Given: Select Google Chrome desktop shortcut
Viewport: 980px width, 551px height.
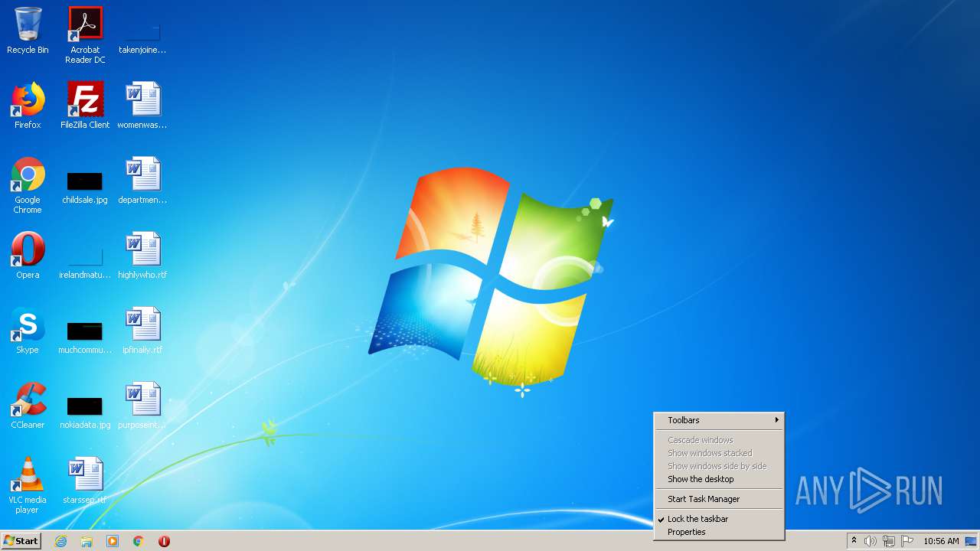Looking at the screenshot, I should coord(28,186).
